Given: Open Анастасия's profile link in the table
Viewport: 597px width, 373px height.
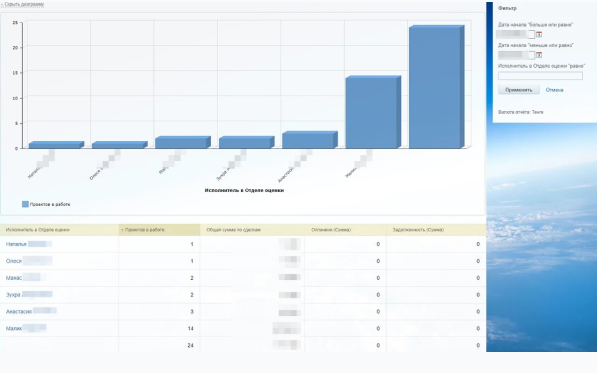Looking at the screenshot, I should 31,311.
